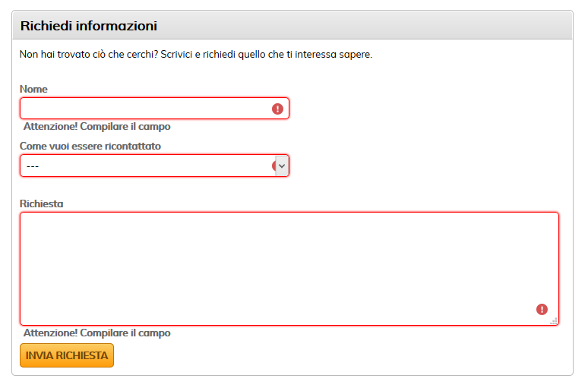Click 'Attenzione!' text below Richiesta textarea
588x388 pixels.
51,333
